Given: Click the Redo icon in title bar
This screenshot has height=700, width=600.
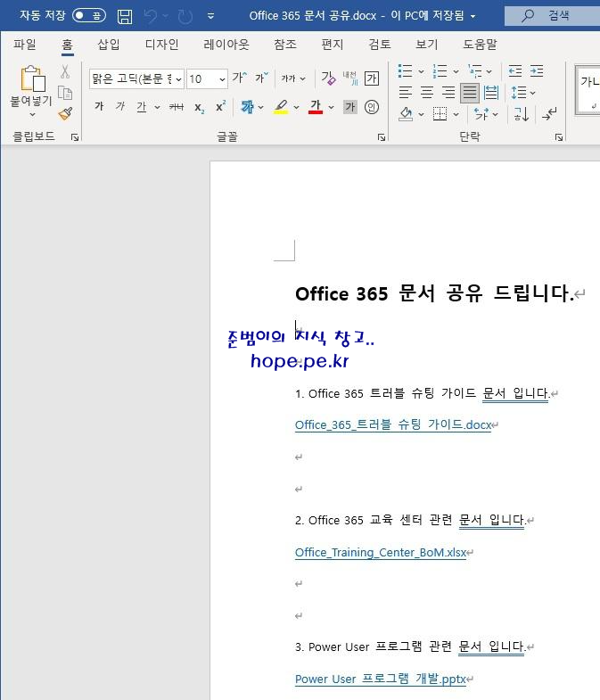Looking at the screenshot, I should pos(185,17).
